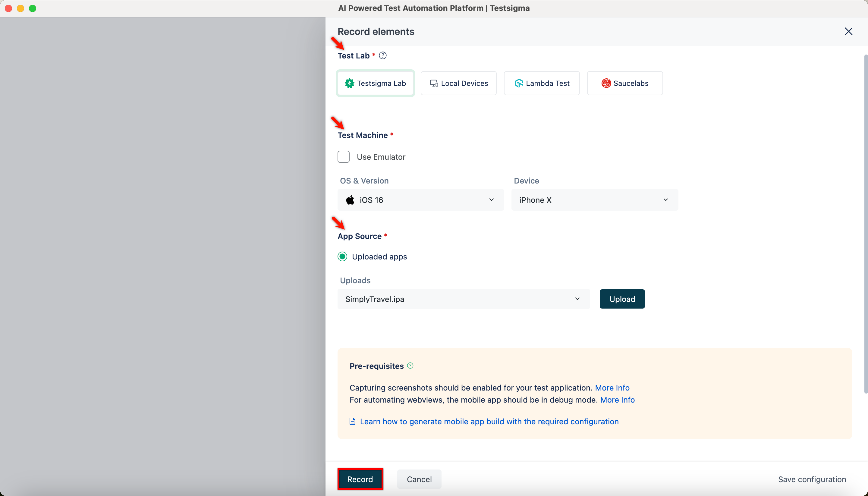This screenshot has width=868, height=496.
Task: Click the Cancel button
Action: click(419, 479)
